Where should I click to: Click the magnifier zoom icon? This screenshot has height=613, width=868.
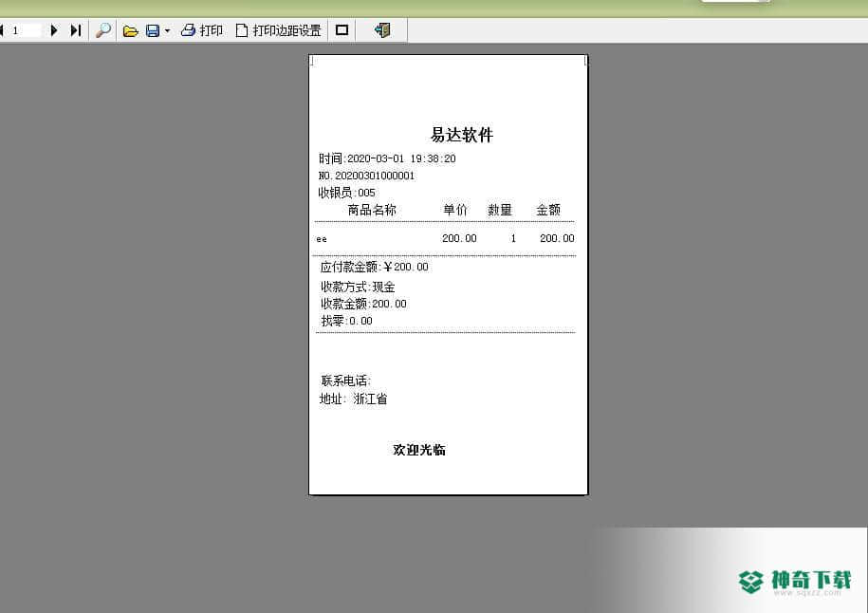pyautogui.click(x=103, y=30)
